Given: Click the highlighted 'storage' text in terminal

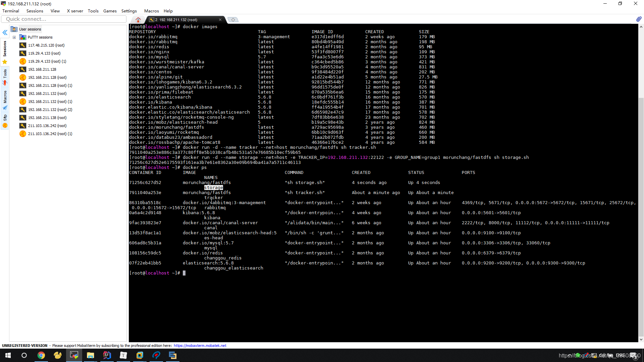Looking at the screenshot, I should 214,188.
